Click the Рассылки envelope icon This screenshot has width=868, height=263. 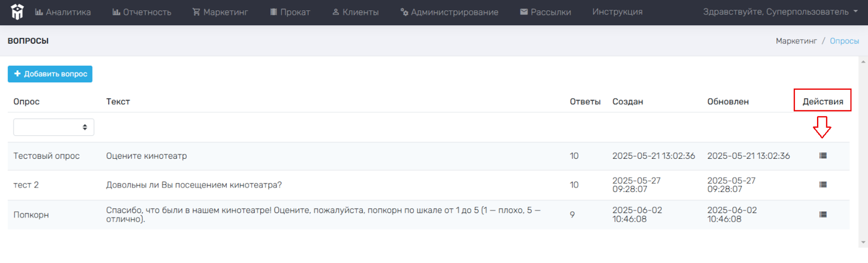pyautogui.click(x=524, y=11)
